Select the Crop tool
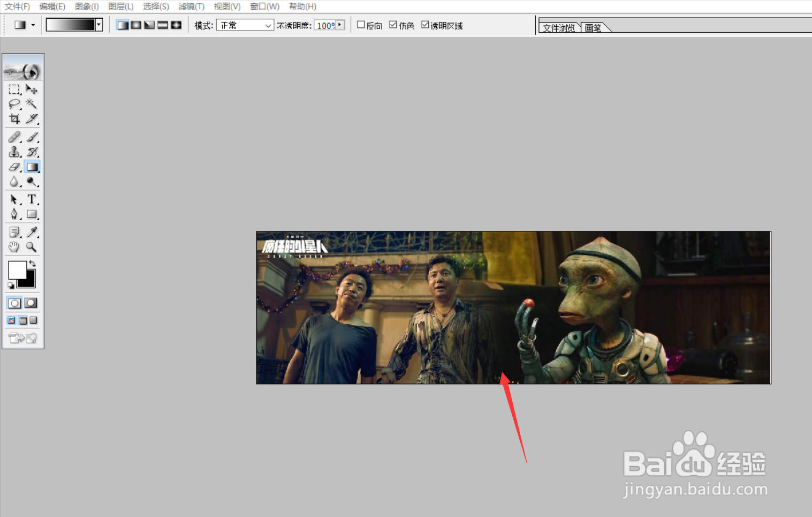This screenshot has width=812, height=517. 14,118
